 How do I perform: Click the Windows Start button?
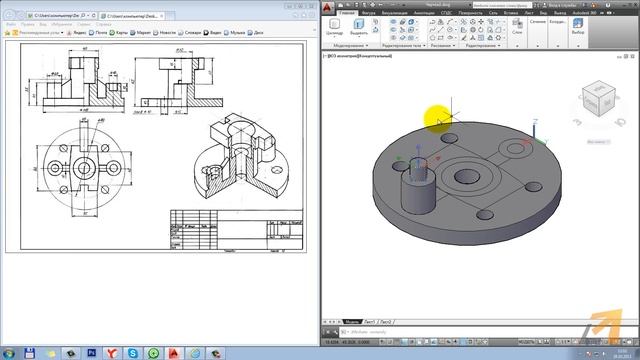[8, 353]
